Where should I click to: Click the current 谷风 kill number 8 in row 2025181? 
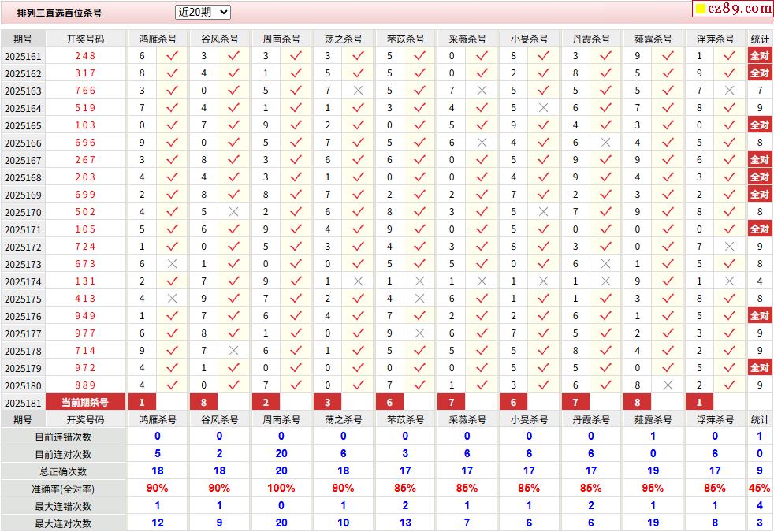[x=204, y=402]
